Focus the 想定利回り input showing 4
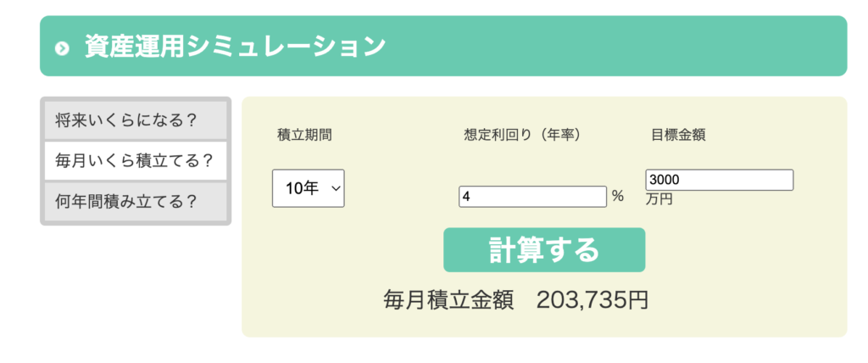Screen dimensions: 868x363 click(x=532, y=196)
